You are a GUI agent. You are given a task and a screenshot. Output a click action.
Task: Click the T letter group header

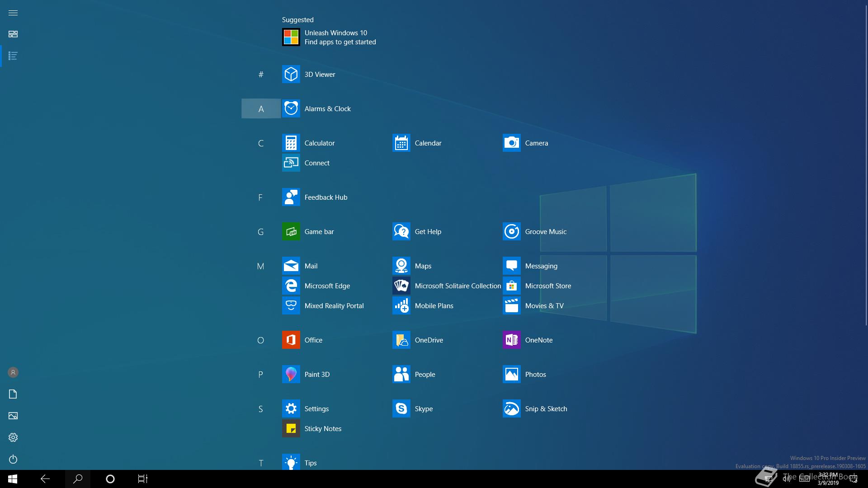[261, 463]
